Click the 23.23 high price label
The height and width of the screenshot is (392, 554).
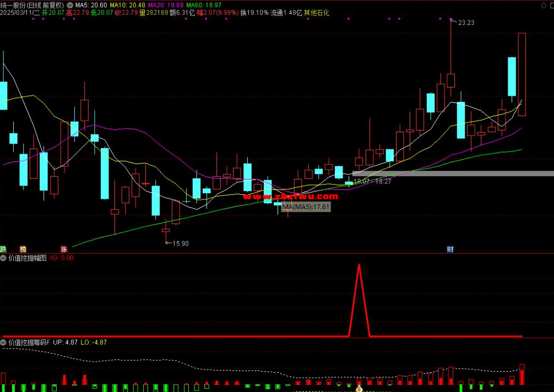pos(466,23)
